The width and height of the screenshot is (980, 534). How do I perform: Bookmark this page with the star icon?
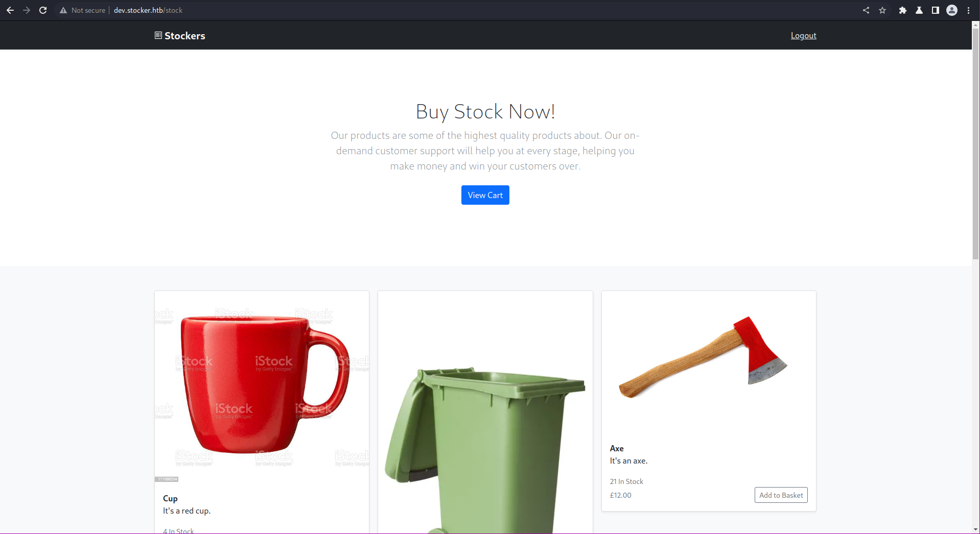(882, 10)
